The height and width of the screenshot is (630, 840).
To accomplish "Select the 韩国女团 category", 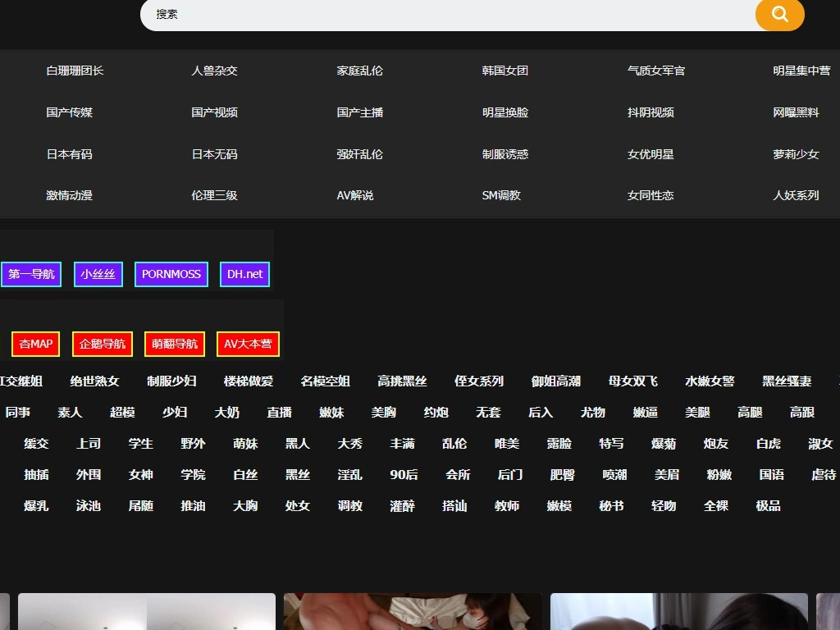I will (505, 71).
